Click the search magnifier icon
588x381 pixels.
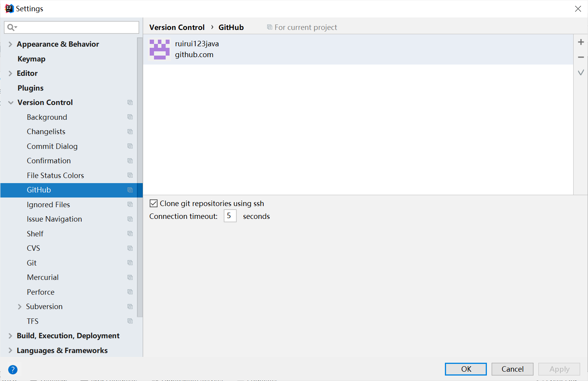(12, 27)
